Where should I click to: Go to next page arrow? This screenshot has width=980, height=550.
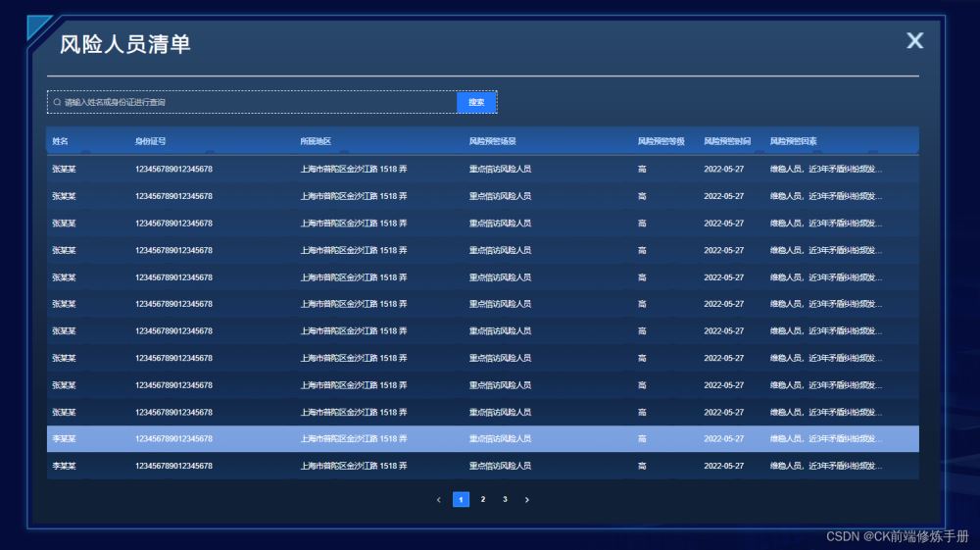click(x=527, y=500)
